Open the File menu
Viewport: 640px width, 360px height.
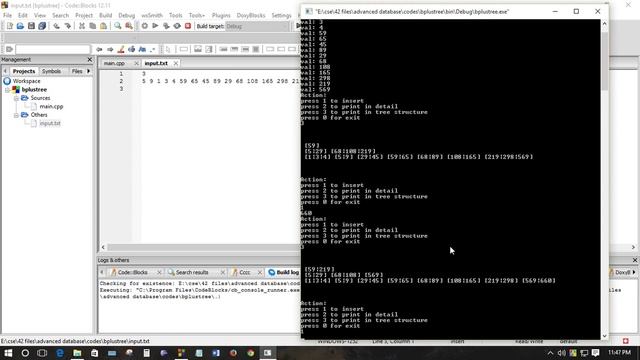(x=7, y=15)
